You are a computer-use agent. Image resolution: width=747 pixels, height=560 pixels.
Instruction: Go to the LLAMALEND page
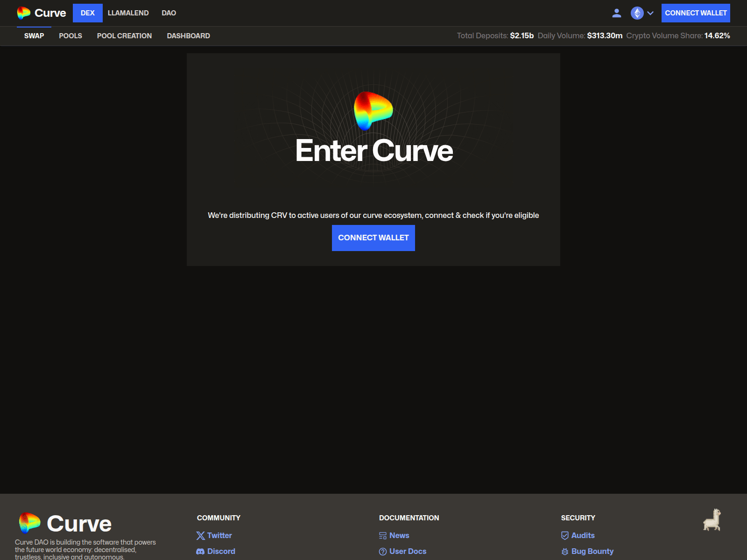tap(128, 13)
